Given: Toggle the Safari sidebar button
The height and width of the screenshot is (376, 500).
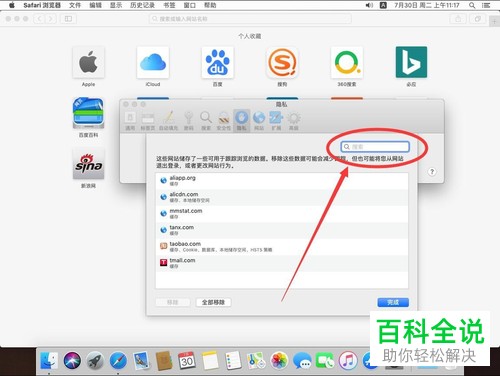Looking at the screenshot, I should click(x=68, y=19).
